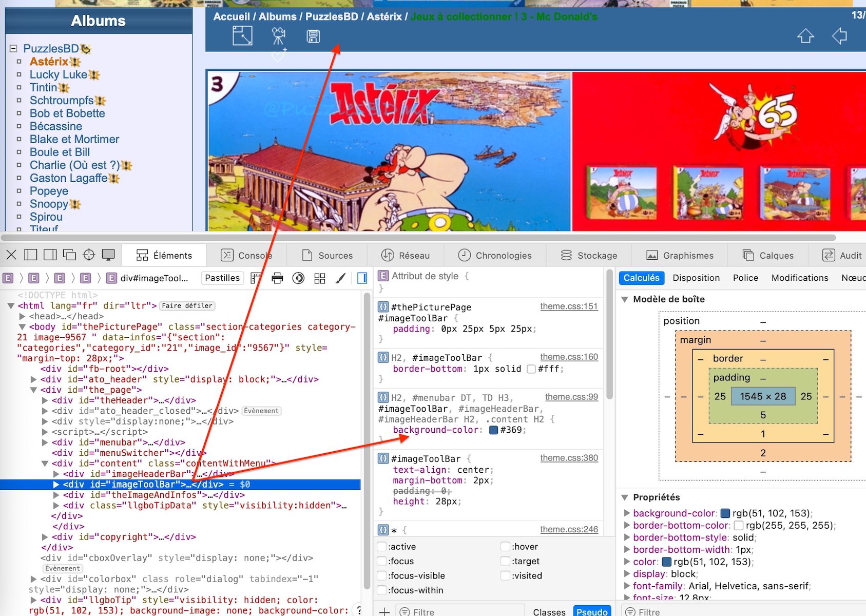
Task: Start slideshow with the projector icon
Action: [x=279, y=36]
